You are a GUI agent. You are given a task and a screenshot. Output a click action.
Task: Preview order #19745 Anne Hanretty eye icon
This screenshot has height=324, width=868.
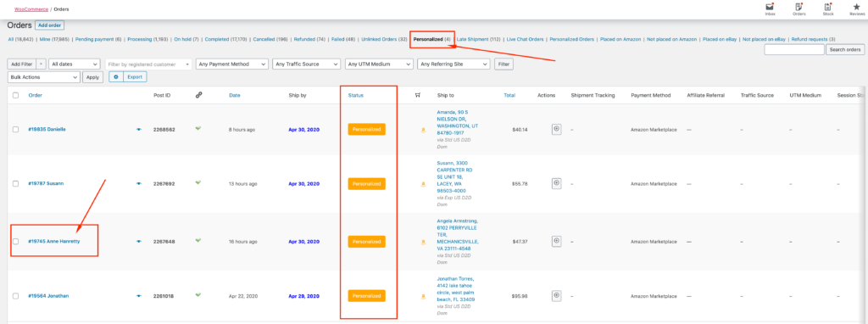pyautogui.click(x=139, y=242)
